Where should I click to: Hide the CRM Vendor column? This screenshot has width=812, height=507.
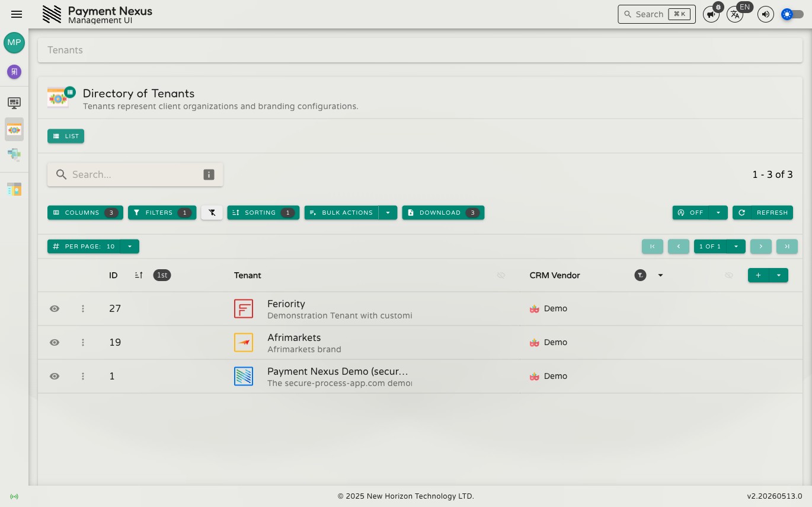[729, 275]
